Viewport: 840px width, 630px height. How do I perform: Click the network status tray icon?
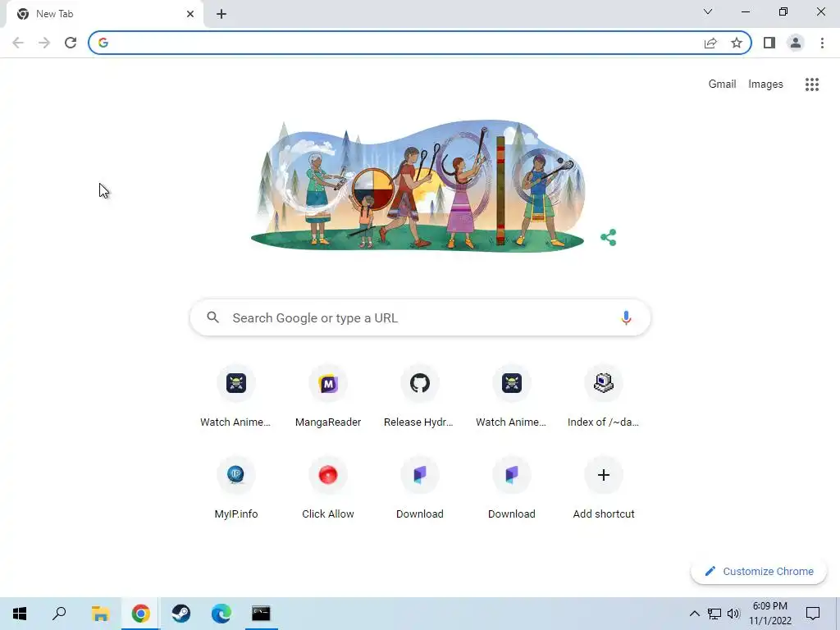[x=714, y=614]
